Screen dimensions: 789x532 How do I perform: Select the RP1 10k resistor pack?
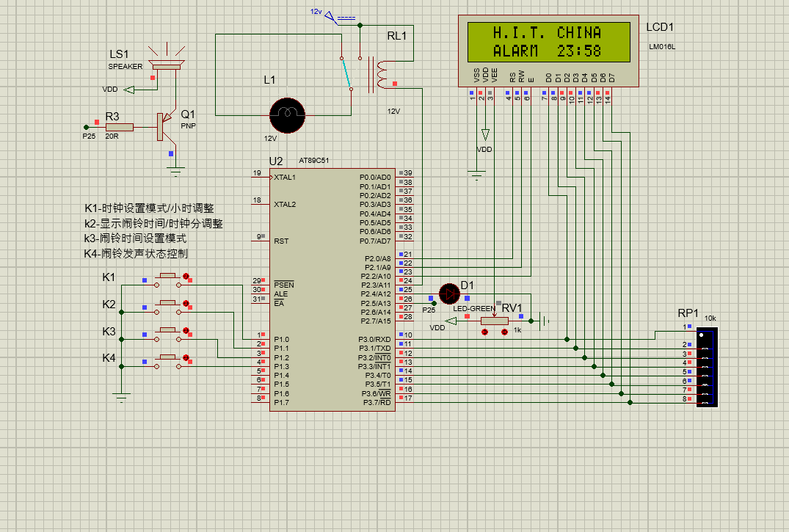click(707, 367)
